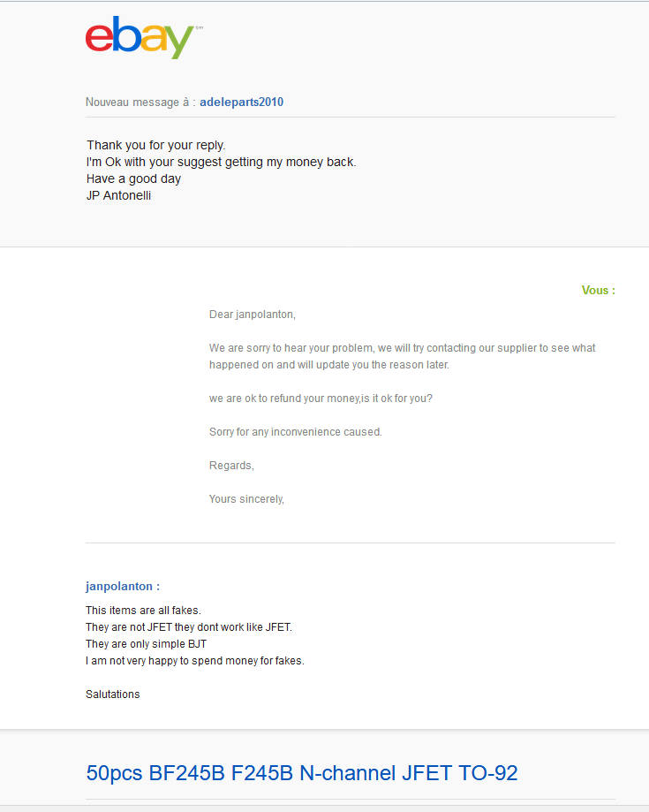The height and width of the screenshot is (812, 649).
Task: Click the "Thank you for your reply." line
Action: pyautogui.click(x=156, y=145)
